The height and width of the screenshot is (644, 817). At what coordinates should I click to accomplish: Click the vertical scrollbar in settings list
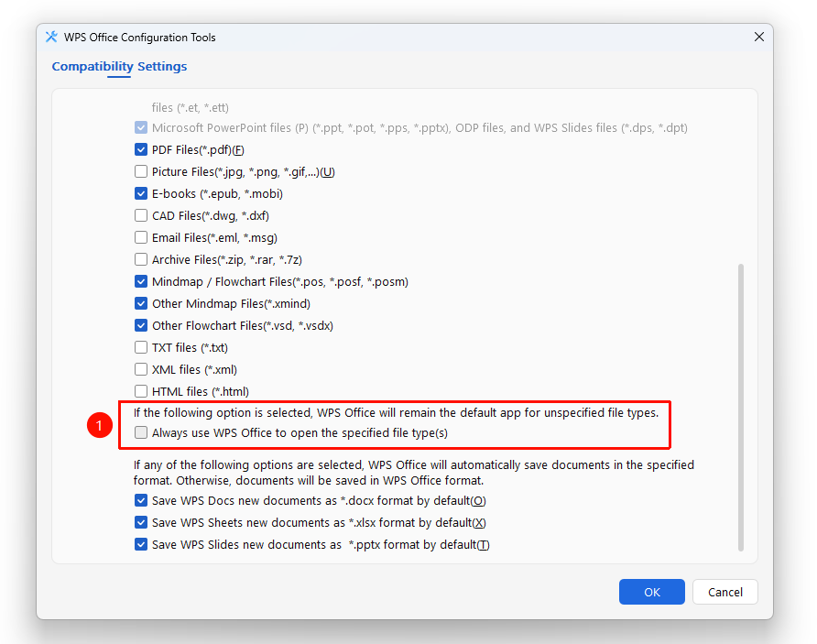pos(741,408)
